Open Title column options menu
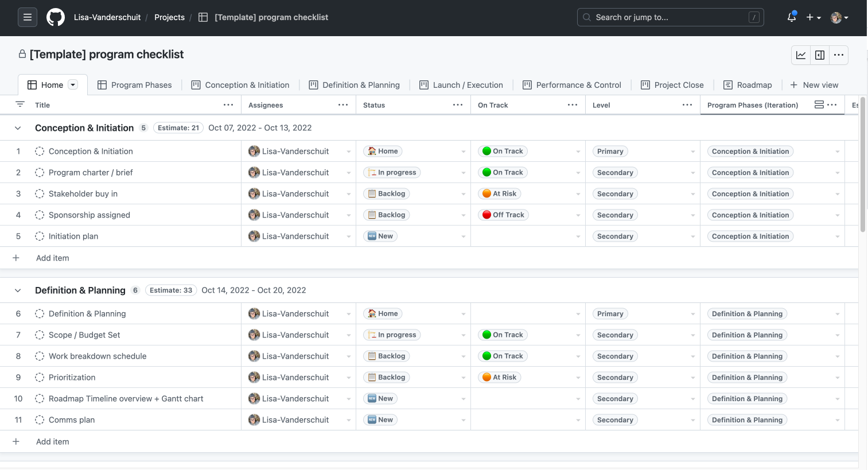The image size is (868, 470). click(228, 105)
